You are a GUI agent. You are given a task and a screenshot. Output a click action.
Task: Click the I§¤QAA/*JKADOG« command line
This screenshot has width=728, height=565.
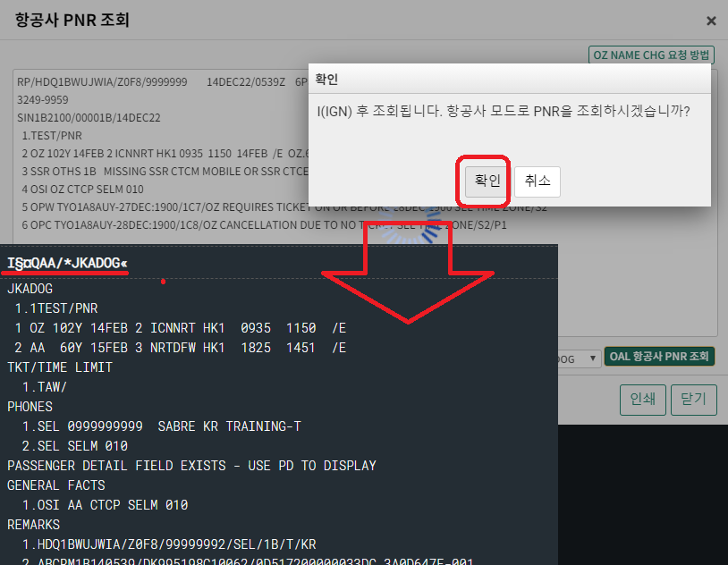[68, 263]
